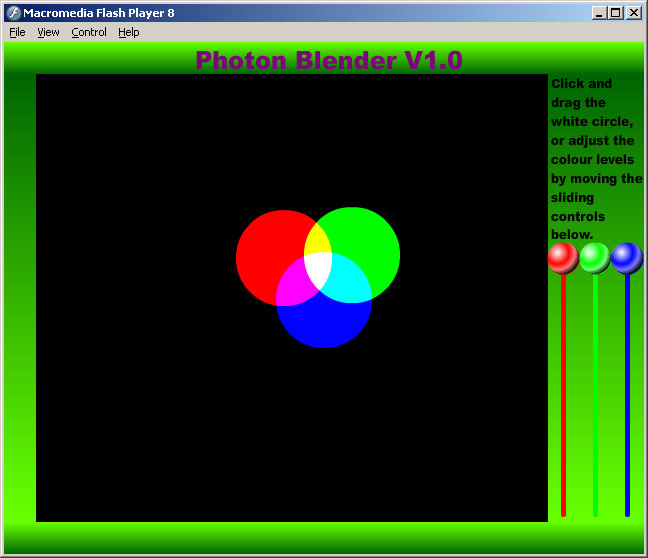
Task: Click midway down the red slider track
Action: pos(563,395)
